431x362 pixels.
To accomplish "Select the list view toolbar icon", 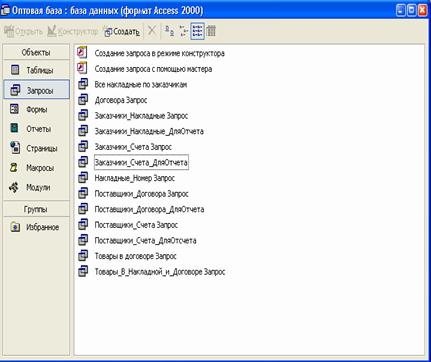I will click(197, 31).
